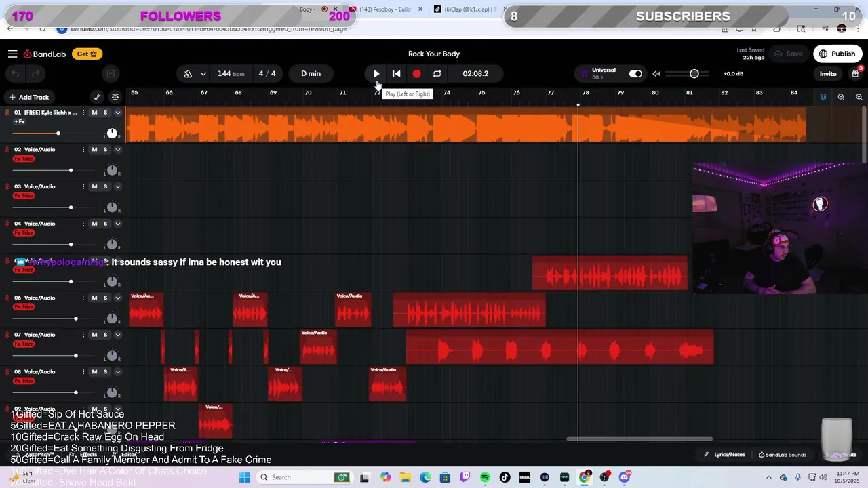Click the BandLab logo
The image size is (868, 488).
45,54
